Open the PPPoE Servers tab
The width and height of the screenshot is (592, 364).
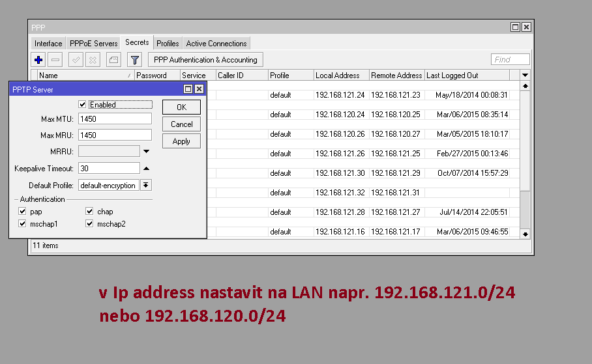tap(94, 44)
